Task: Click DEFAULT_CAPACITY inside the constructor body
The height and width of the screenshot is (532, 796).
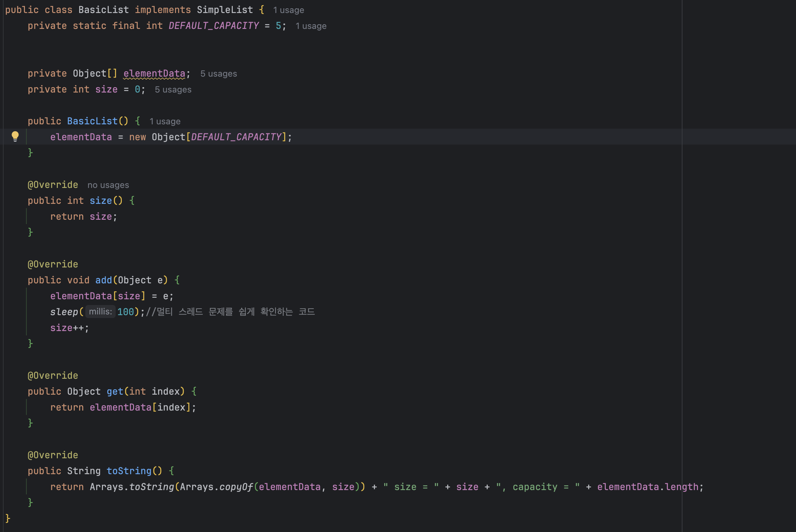Action: pyautogui.click(x=236, y=137)
